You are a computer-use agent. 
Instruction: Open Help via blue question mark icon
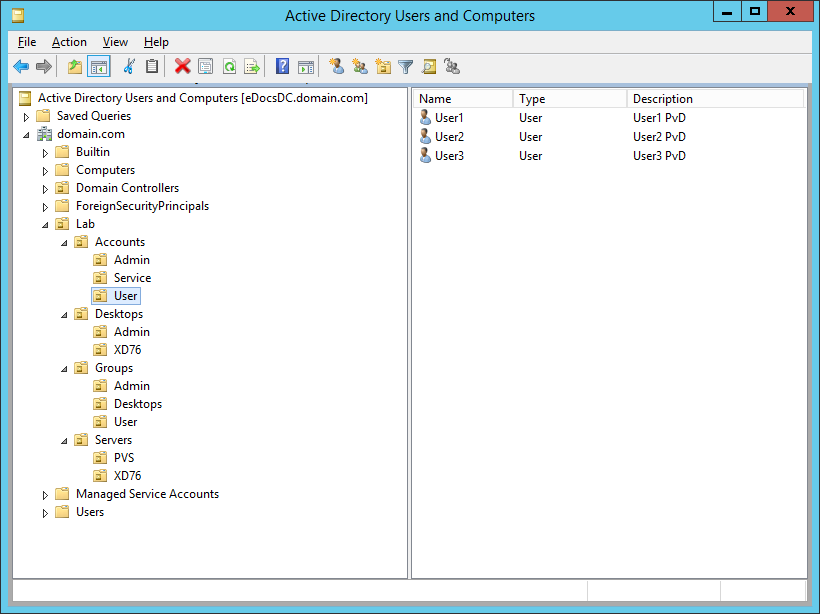click(282, 67)
